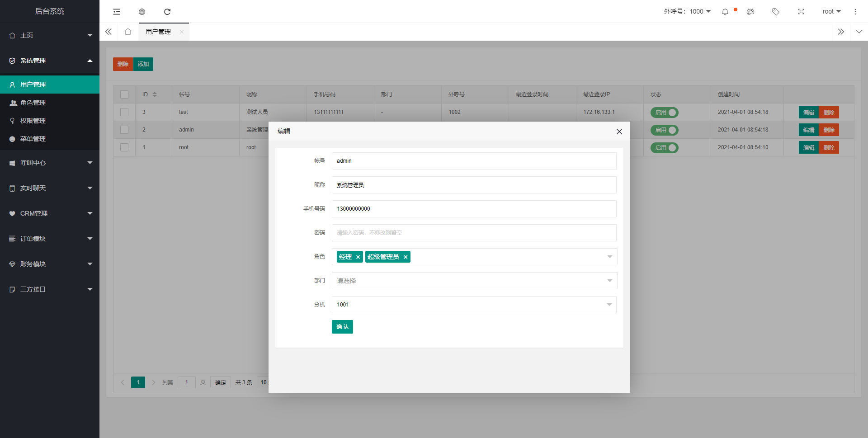The width and height of the screenshot is (868, 438).
Task: Open the notification bell
Action: click(725, 12)
